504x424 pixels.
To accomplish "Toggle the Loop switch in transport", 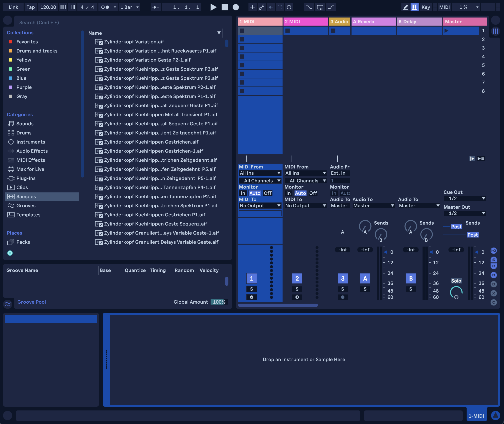I will pyautogui.click(x=320, y=7).
